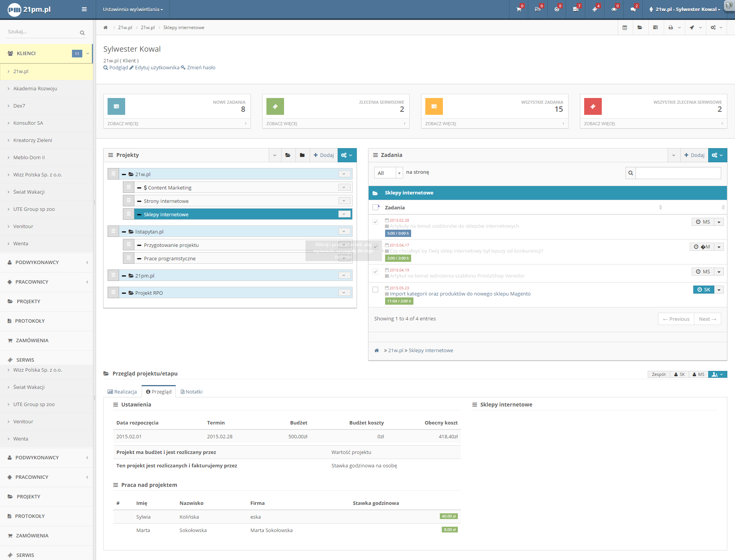The height and width of the screenshot is (560, 735).
Task: Open the gears settings icon in Zadania header
Action: tap(717, 155)
